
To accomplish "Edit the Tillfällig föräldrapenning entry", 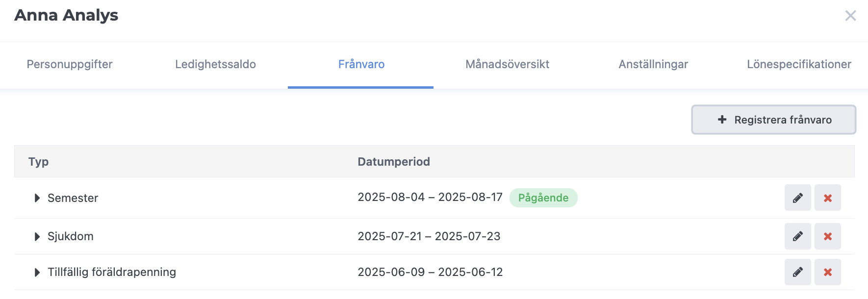I will (x=798, y=272).
